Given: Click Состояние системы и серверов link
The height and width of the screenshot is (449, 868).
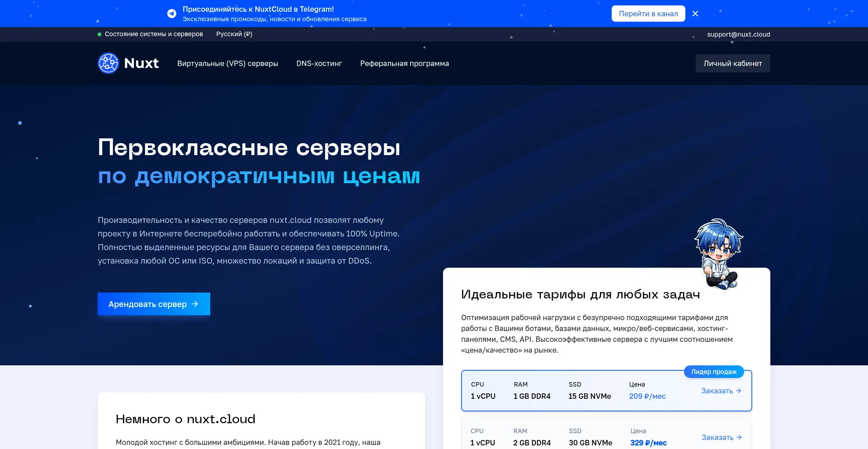Looking at the screenshot, I should coord(154,34).
